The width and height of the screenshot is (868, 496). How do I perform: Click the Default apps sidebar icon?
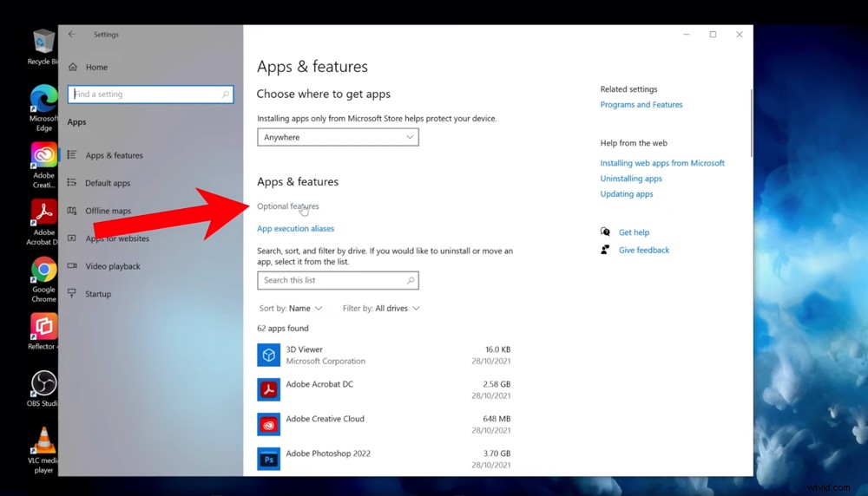(72, 182)
